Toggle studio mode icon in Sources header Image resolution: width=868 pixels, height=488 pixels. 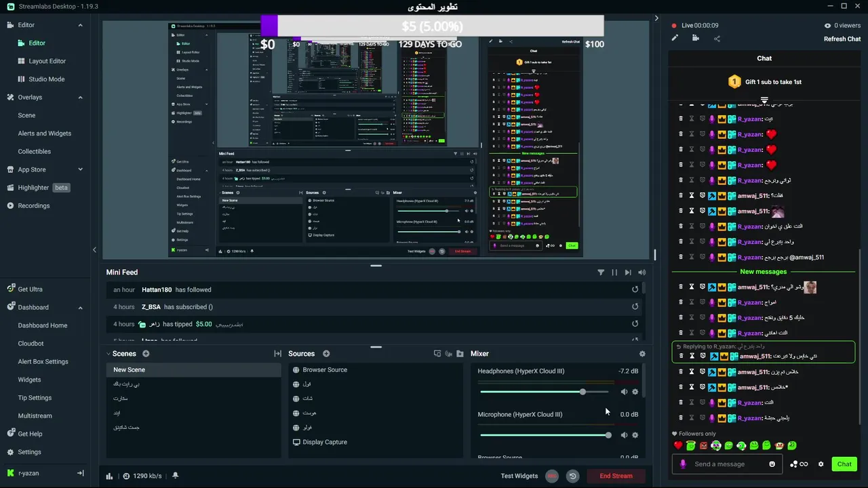tap(437, 354)
